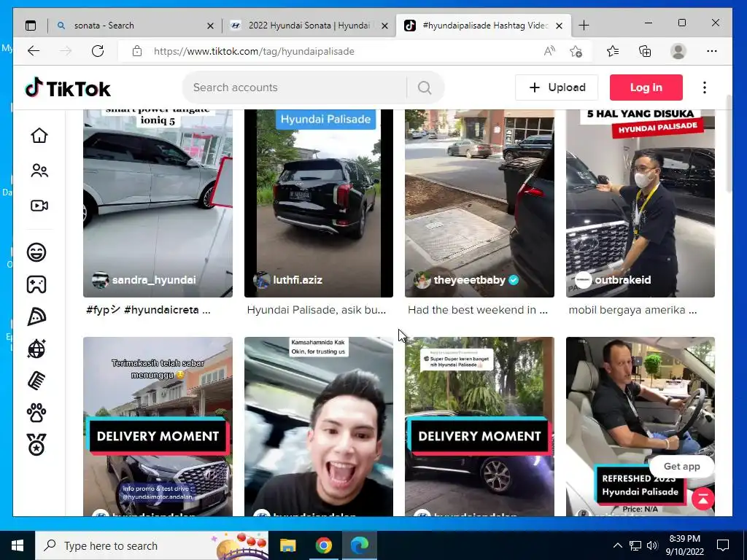
Task: Open sandra_hyundai username link
Action: click(154, 280)
